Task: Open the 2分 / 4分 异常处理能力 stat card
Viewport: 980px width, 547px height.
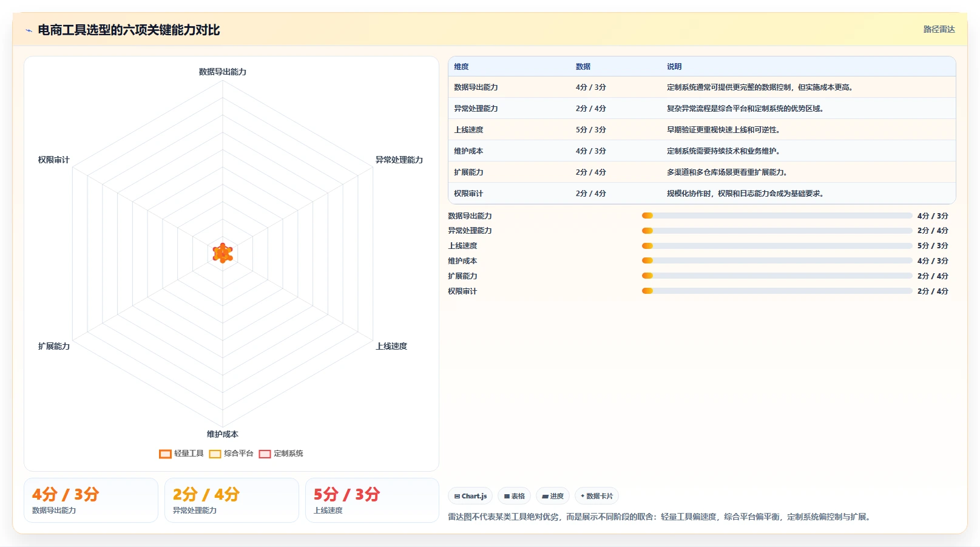Action: point(232,500)
